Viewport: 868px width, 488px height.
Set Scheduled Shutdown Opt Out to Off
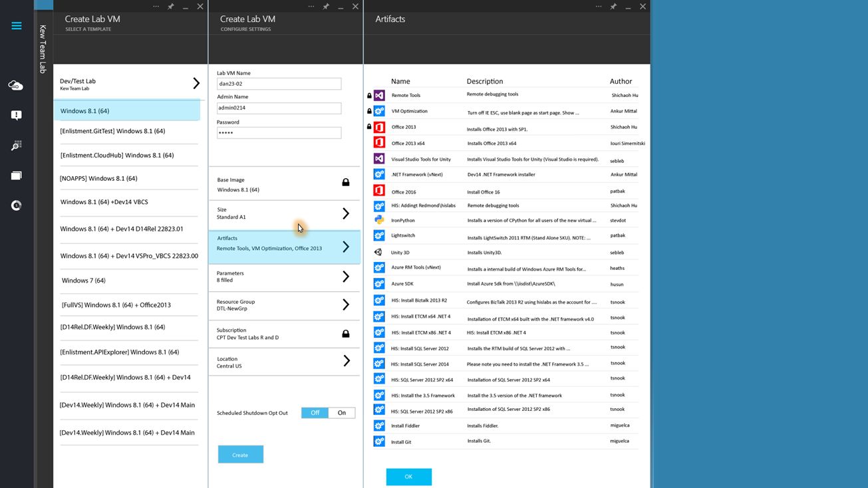pyautogui.click(x=315, y=413)
